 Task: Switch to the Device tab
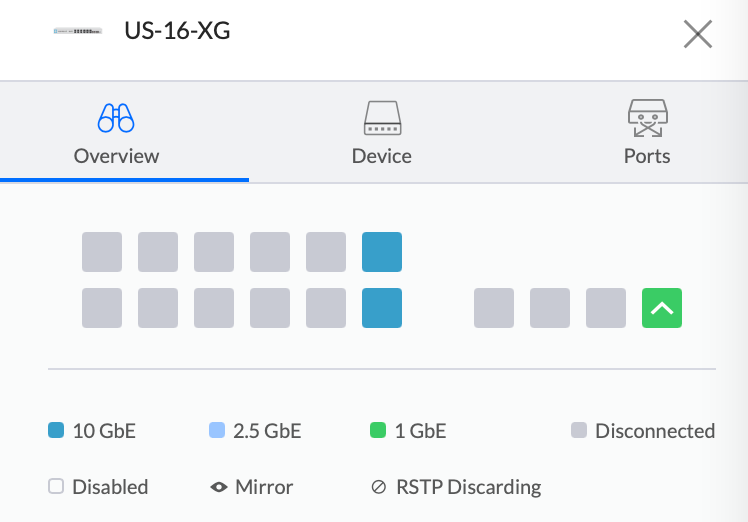click(381, 156)
